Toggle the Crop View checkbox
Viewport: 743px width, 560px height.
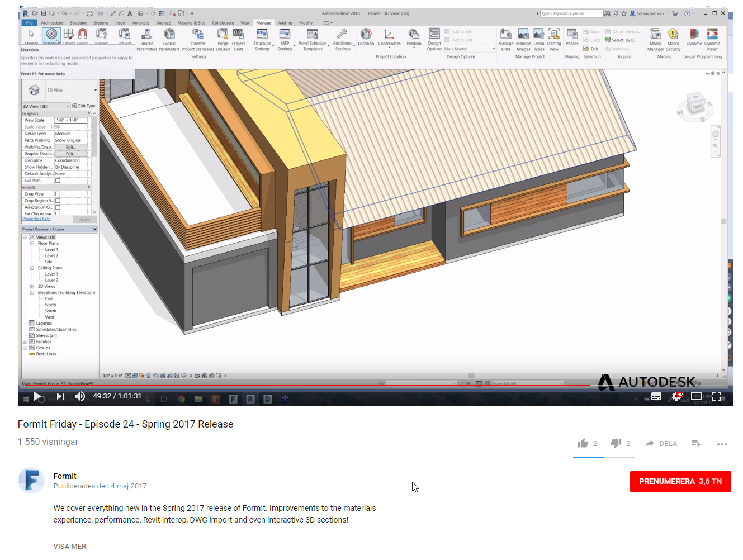pos(58,194)
